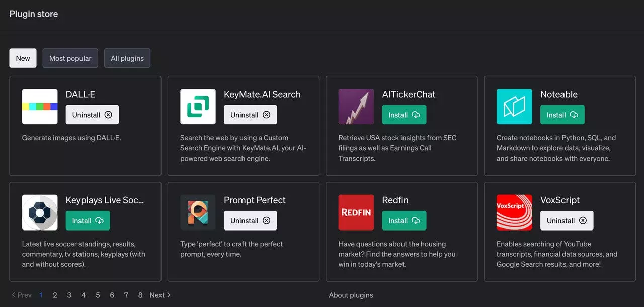Uninstall the VoxScript plugin
Viewport: 644px width, 307px height.
[567, 220]
